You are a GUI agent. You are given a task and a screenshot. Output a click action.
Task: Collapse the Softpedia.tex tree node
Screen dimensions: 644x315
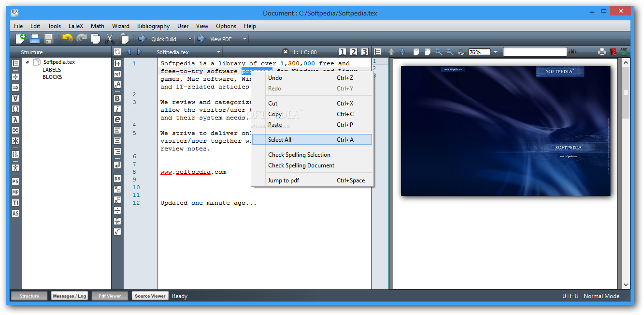(x=27, y=62)
